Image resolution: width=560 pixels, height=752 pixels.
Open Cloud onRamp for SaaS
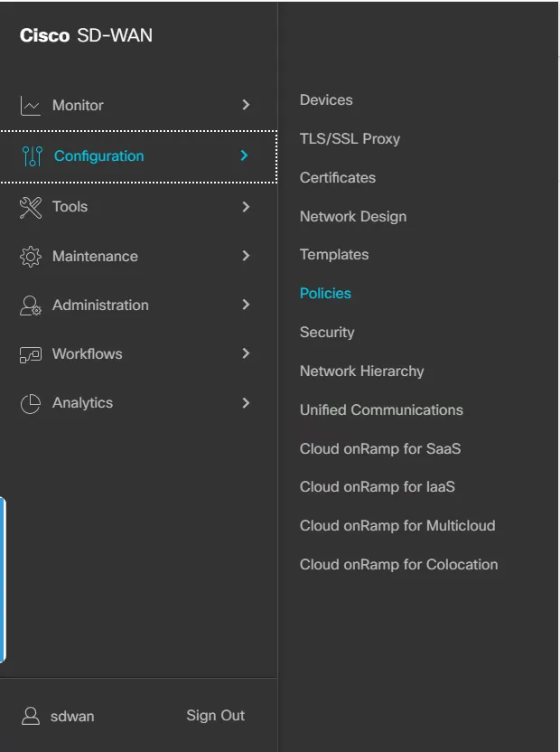tap(380, 449)
